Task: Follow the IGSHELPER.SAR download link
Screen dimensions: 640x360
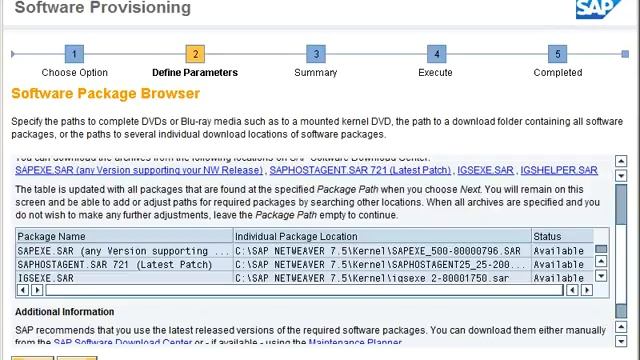Action: point(559,170)
